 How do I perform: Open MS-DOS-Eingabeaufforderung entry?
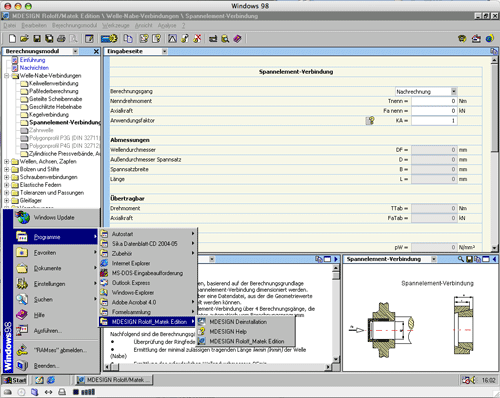(x=148, y=273)
